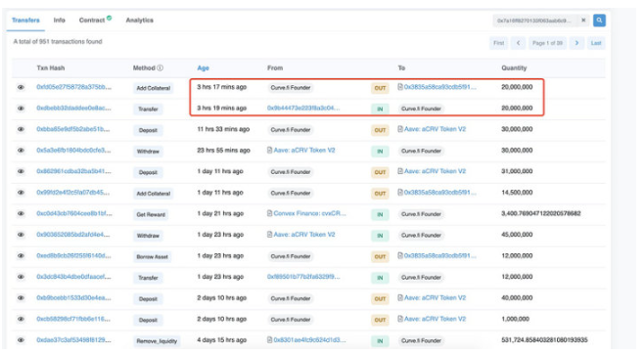Go to the First page
644x355 pixels.
498,43
